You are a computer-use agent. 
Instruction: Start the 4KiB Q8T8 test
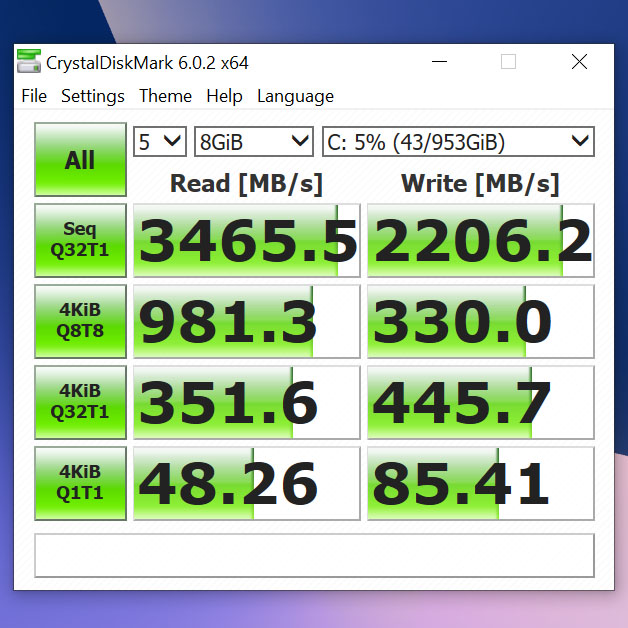(81, 321)
